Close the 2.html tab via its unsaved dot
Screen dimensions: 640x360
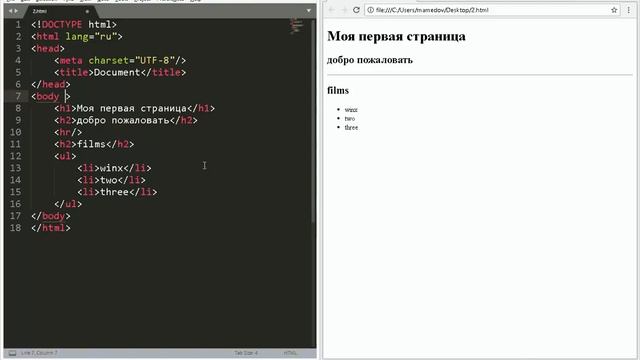point(87,11)
